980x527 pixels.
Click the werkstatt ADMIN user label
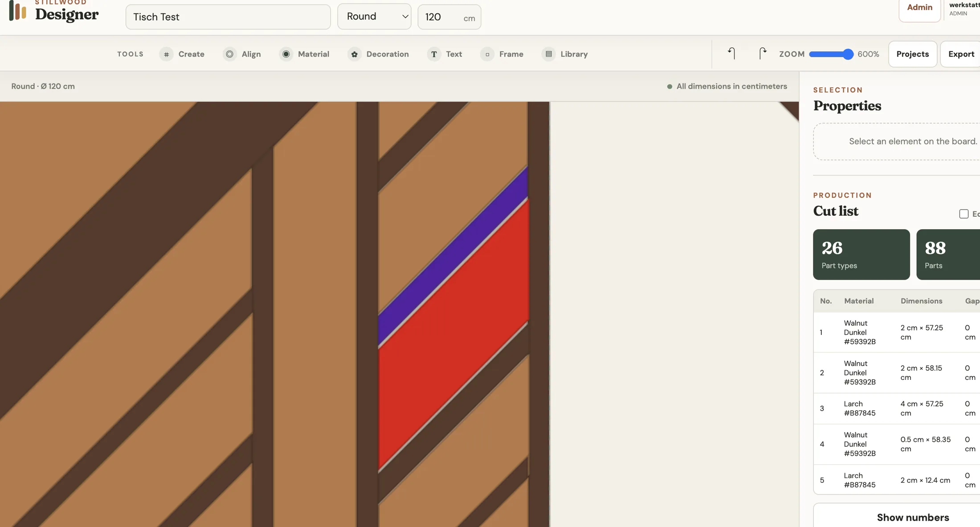click(964, 8)
